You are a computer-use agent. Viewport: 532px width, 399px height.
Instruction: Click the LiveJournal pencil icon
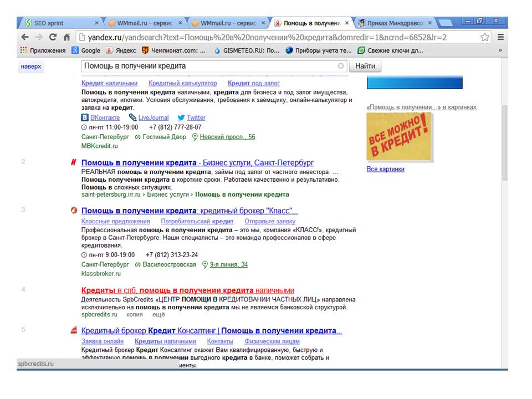pos(132,117)
